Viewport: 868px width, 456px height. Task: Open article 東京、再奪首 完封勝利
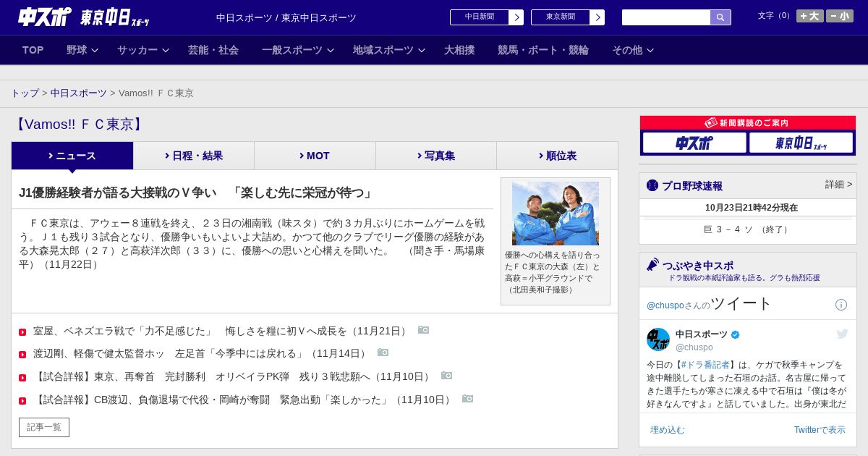click(x=233, y=376)
